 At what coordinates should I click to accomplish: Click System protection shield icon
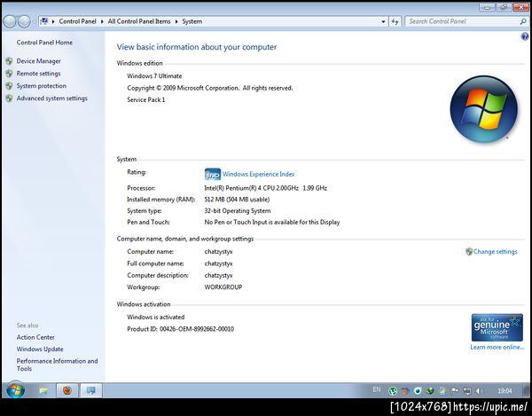click(x=9, y=86)
